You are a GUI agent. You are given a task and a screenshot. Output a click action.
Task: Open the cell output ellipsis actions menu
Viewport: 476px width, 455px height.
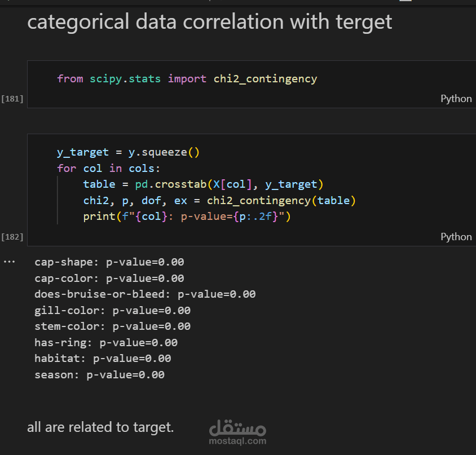[9, 262]
